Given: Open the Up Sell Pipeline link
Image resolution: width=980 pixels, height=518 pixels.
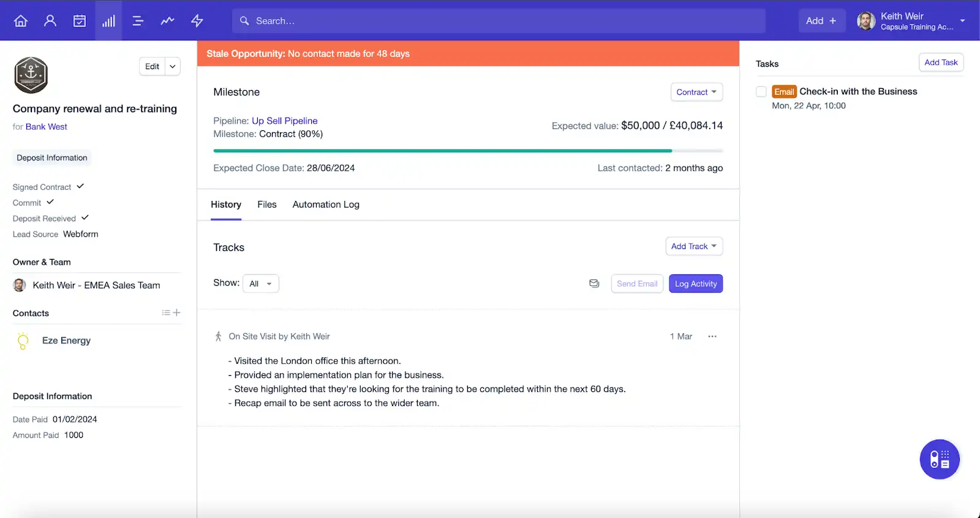Looking at the screenshot, I should click(285, 121).
